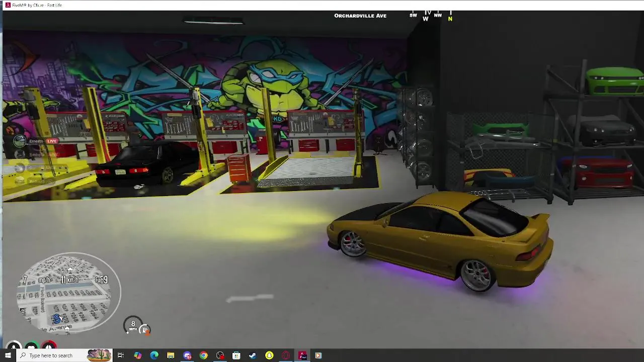Click the N compass heading marker
Screen dimensions: 644x362
(450, 18)
